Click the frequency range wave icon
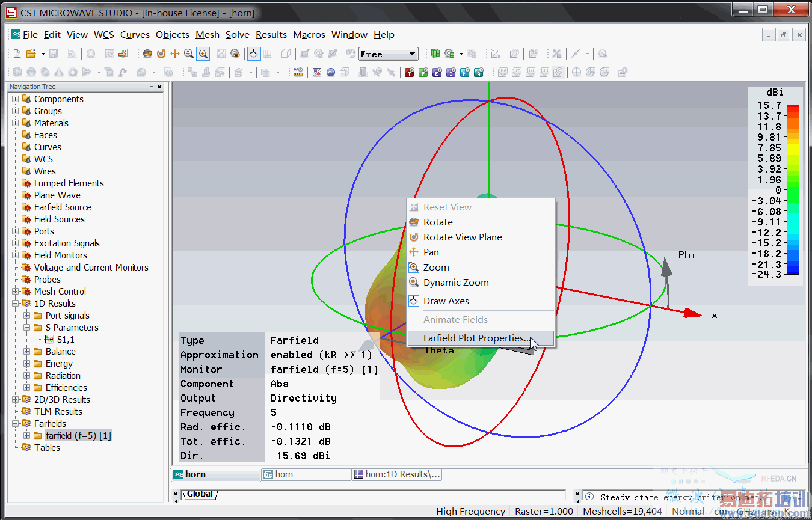Viewport: 812px width, 520px height. point(331,73)
